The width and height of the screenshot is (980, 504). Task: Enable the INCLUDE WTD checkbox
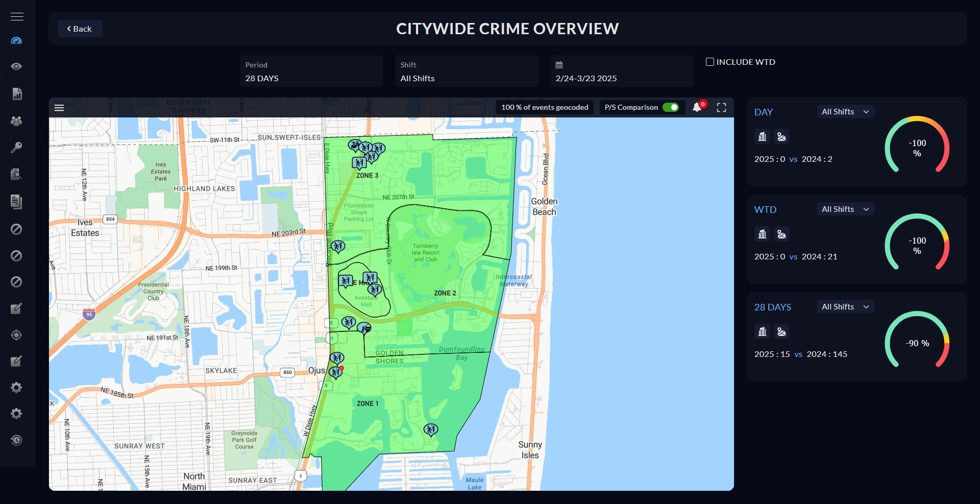(x=709, y=62)
